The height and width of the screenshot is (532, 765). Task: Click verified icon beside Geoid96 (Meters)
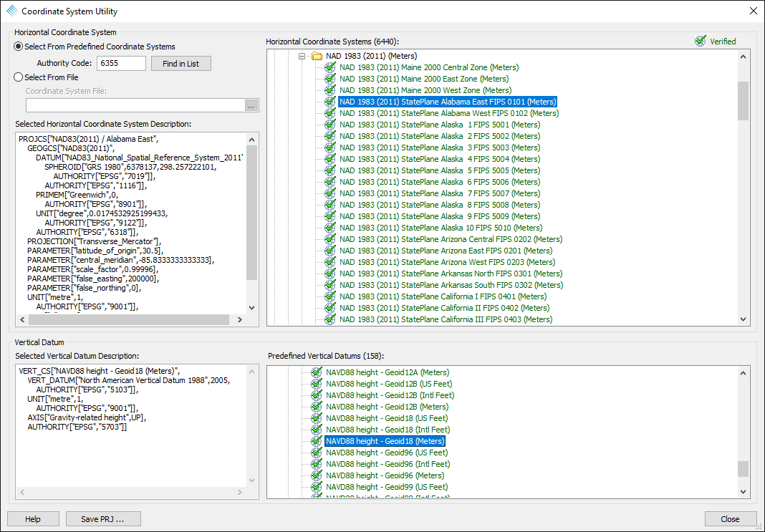(x=317, y=475)
